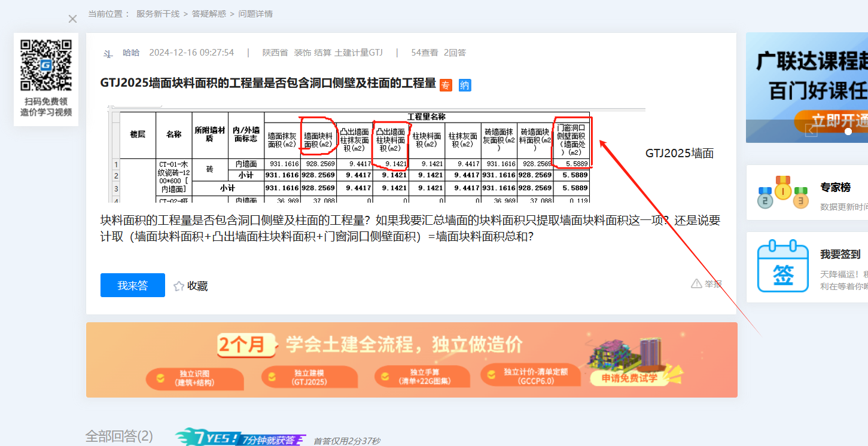868x446 pixels.
Task: Click the 问题详情 breadcrumb text
Action: tap(255, 14)
